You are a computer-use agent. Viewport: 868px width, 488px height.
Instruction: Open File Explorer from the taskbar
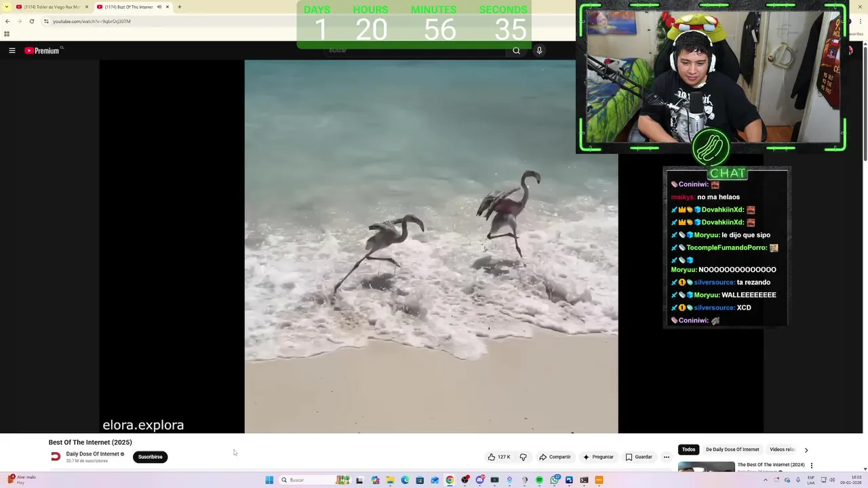click(x=390, y=480)
